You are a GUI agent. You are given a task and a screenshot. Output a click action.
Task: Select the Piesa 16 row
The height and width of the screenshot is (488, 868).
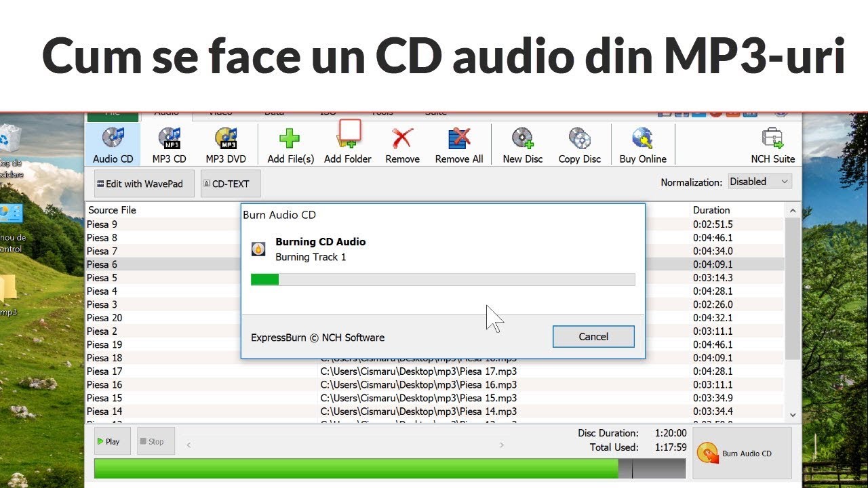point(435,384)
